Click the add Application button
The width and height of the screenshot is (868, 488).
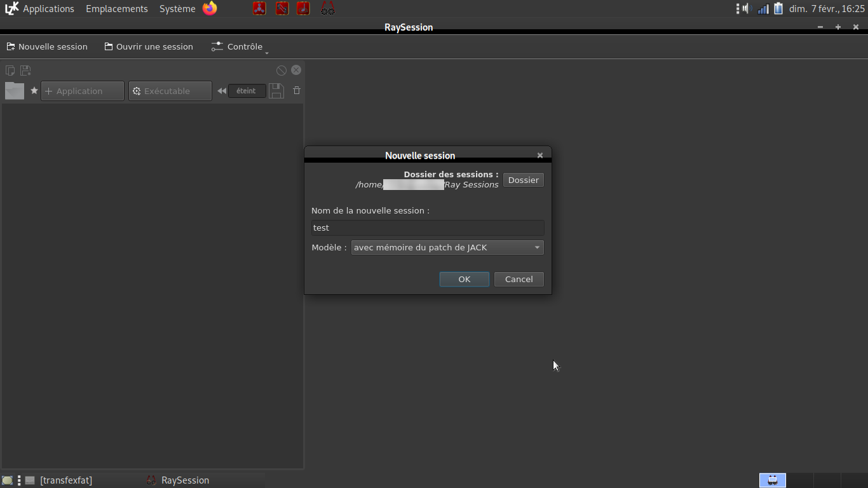point(83,91)
